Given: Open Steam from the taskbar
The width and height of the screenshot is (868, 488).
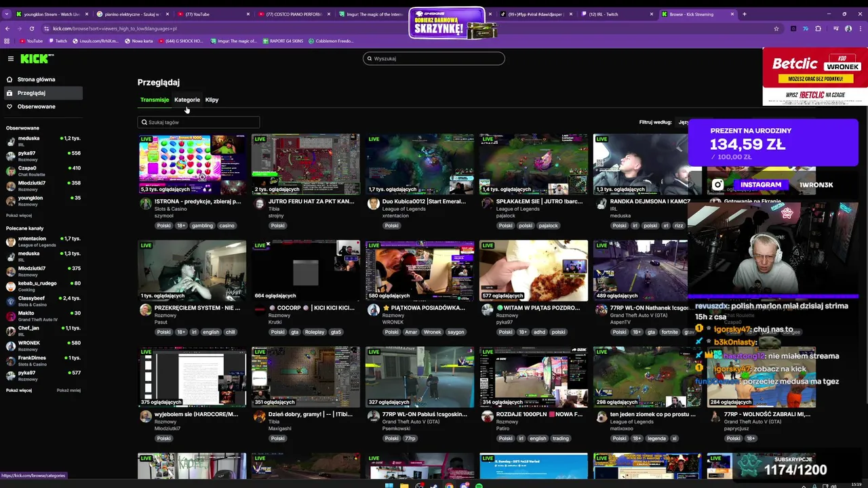Looking at the screenshot, I should point(434,485).
